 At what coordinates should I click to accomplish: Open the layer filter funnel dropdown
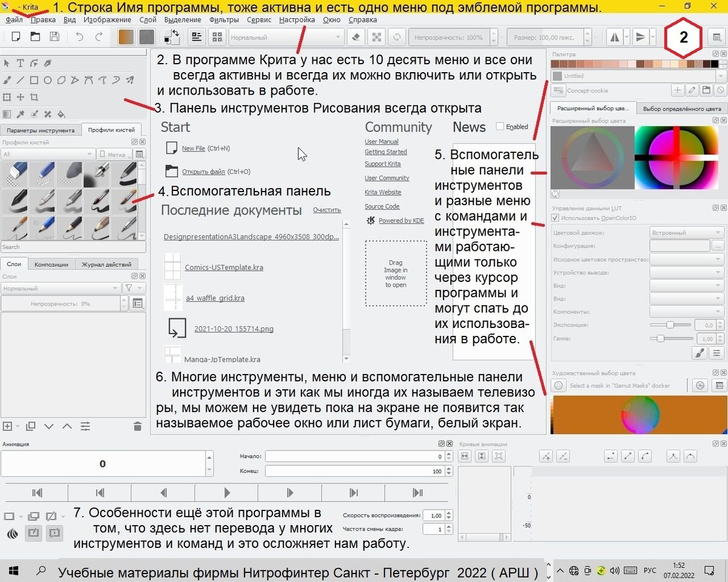134,288
